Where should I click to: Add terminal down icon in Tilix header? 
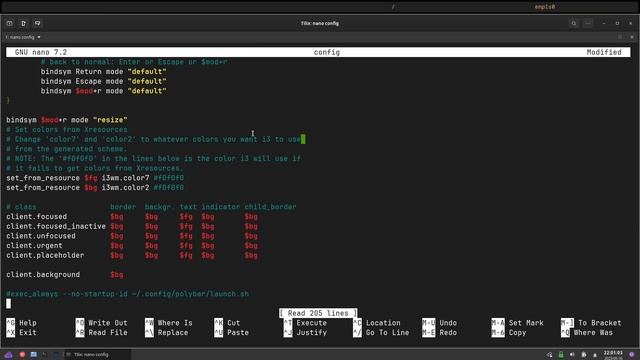(38, 23)
